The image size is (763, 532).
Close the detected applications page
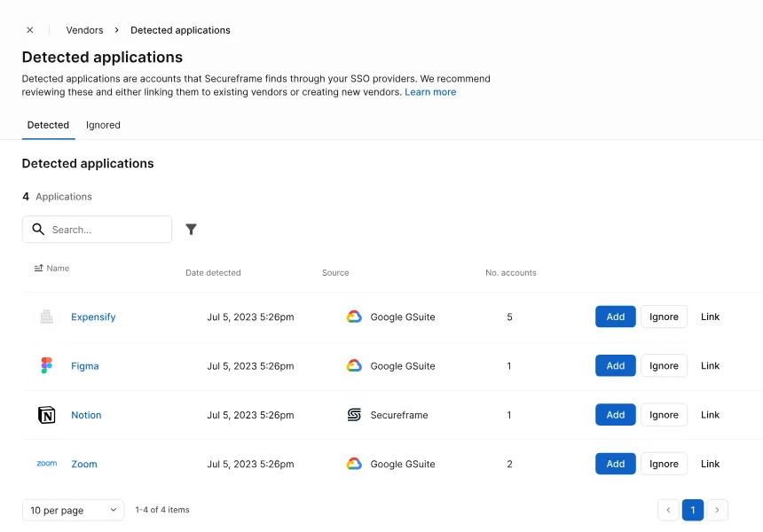[30, 30]
